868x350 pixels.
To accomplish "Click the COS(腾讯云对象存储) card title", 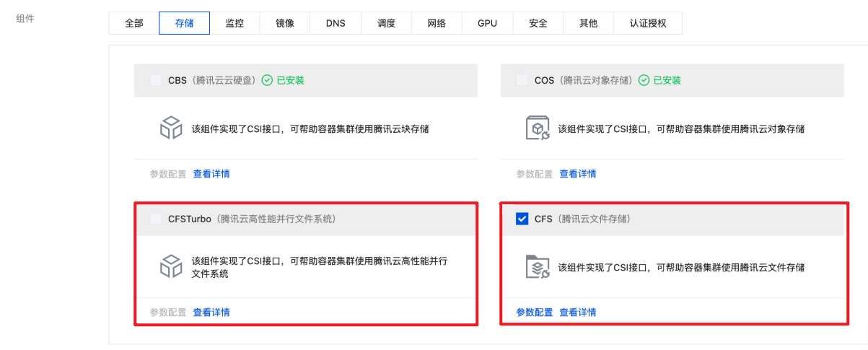I will click(x=583, y=80).
